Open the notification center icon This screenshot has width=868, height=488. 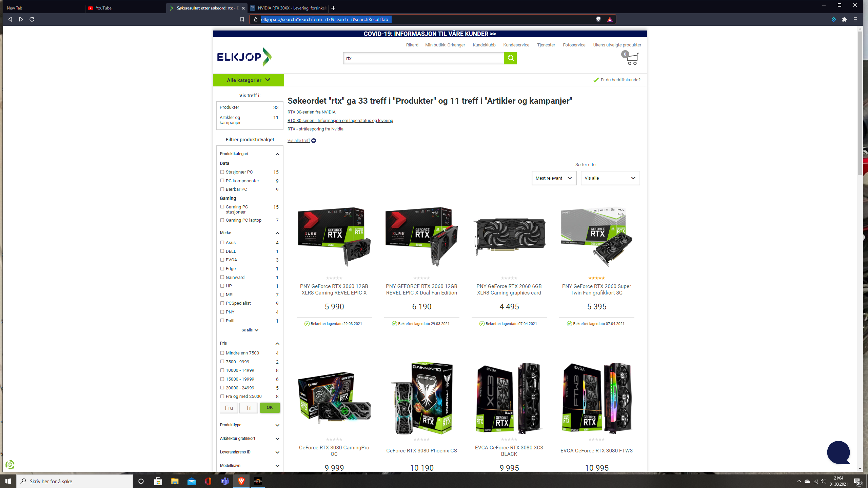click(857, 481)
